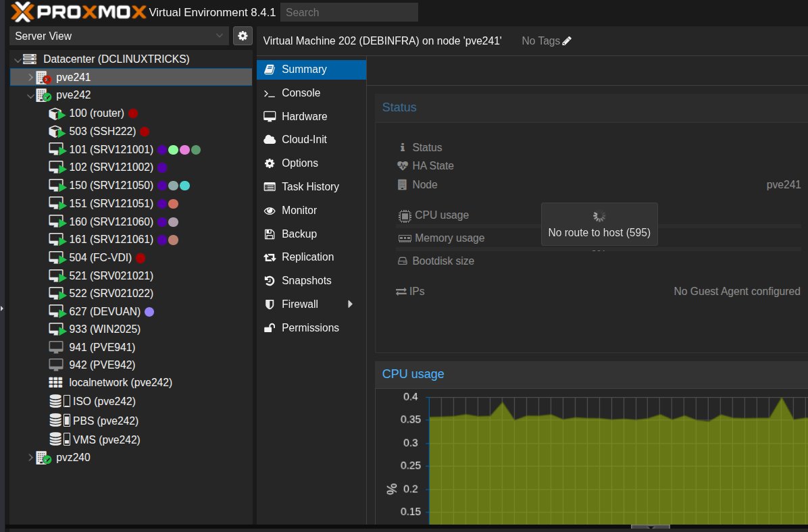Open the Server View dropdown
The height and width of the screenshot is (532, 808).
pos(119,36)
